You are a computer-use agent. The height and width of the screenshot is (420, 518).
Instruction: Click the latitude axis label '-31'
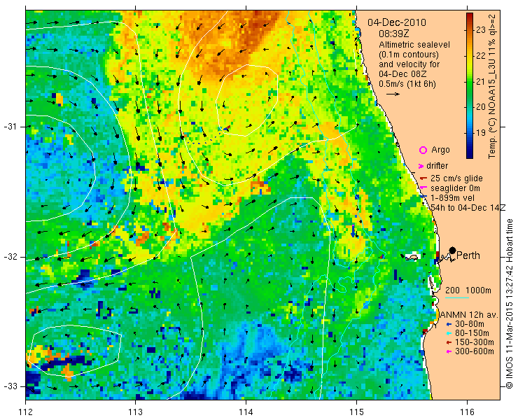10,127
